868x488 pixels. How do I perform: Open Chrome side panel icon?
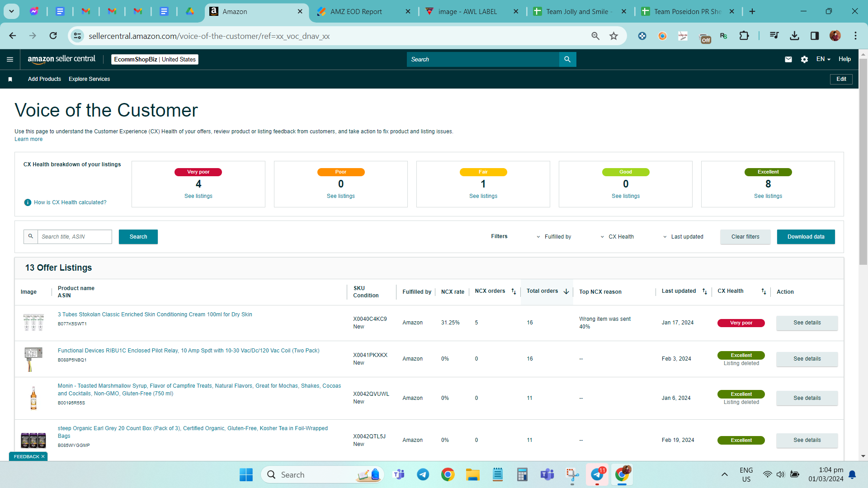click(815, 36)
